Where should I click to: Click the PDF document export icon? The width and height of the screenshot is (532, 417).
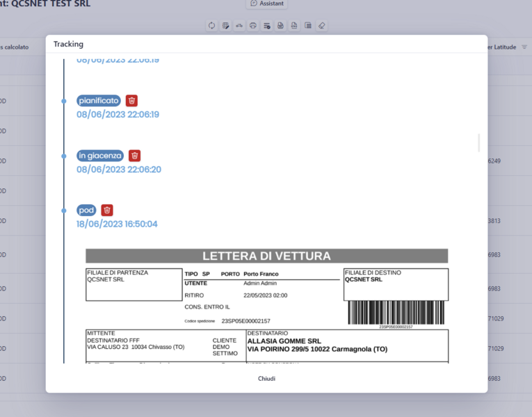280,26
